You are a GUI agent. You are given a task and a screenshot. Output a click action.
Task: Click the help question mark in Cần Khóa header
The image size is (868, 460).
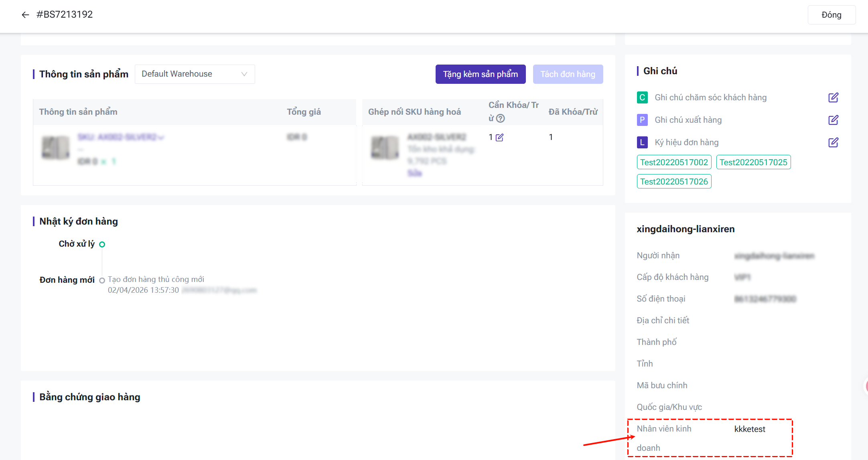(x=500, y=118)
